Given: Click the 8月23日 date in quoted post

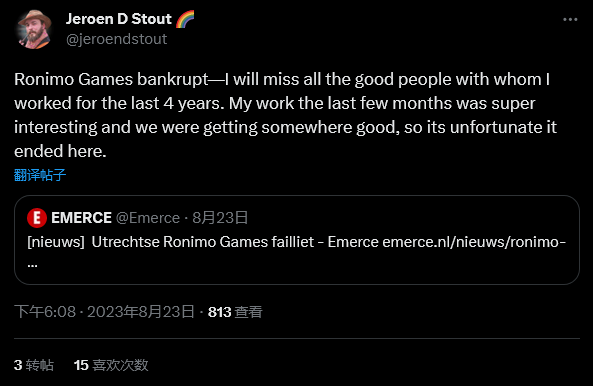Looking at the screenshot, I should click(x=220, y=218).
